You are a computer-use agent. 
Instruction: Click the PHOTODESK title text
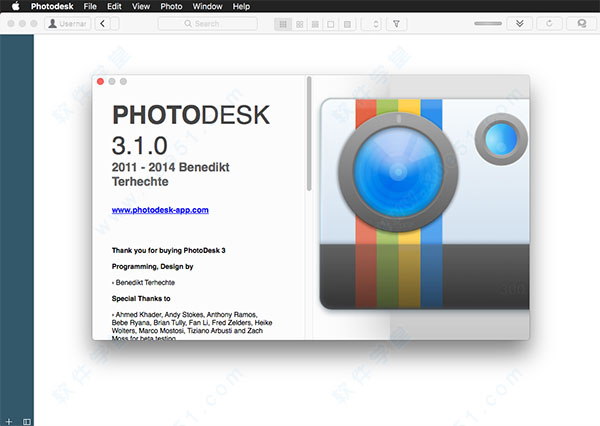pyautogui.click(x=191, y=115)
